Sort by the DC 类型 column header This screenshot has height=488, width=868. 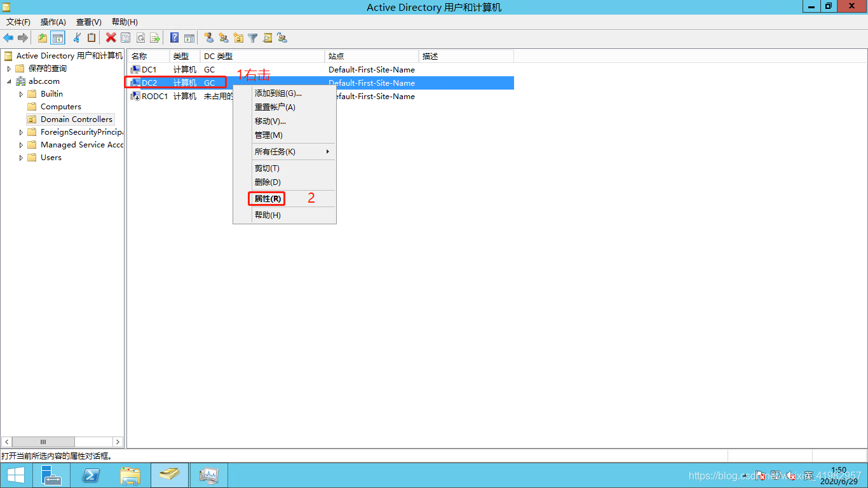pyautogui.click(x=262, y=57)
